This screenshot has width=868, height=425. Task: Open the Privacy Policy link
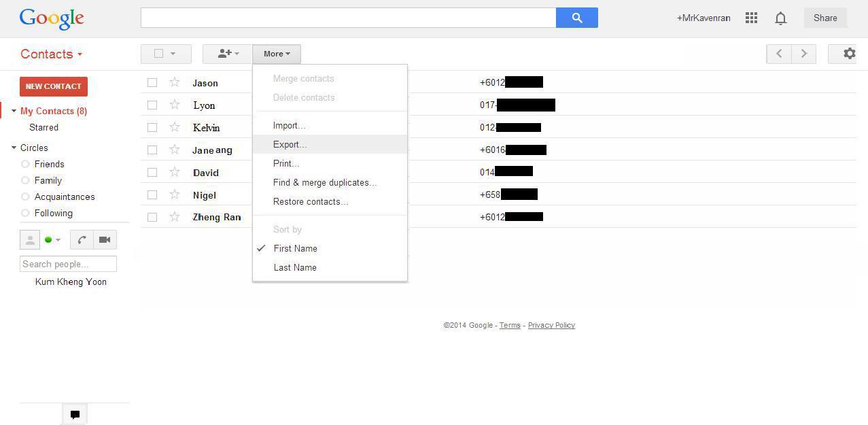551,325
